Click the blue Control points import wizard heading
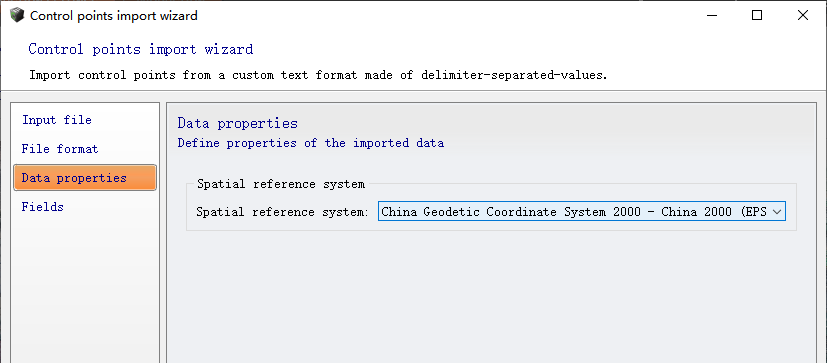This screenshot has height=363, width=827. [x=141, y=49]
